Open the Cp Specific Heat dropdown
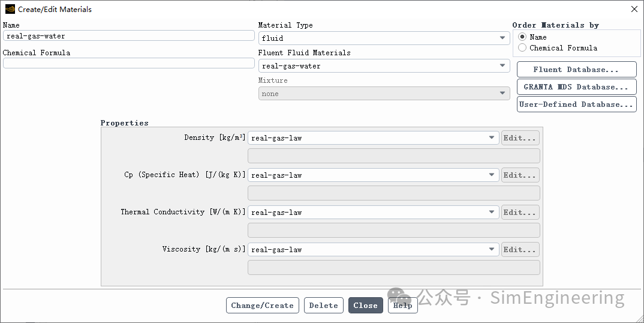The width and height of the screenshot is (644, 323). [x=374, y=175]
